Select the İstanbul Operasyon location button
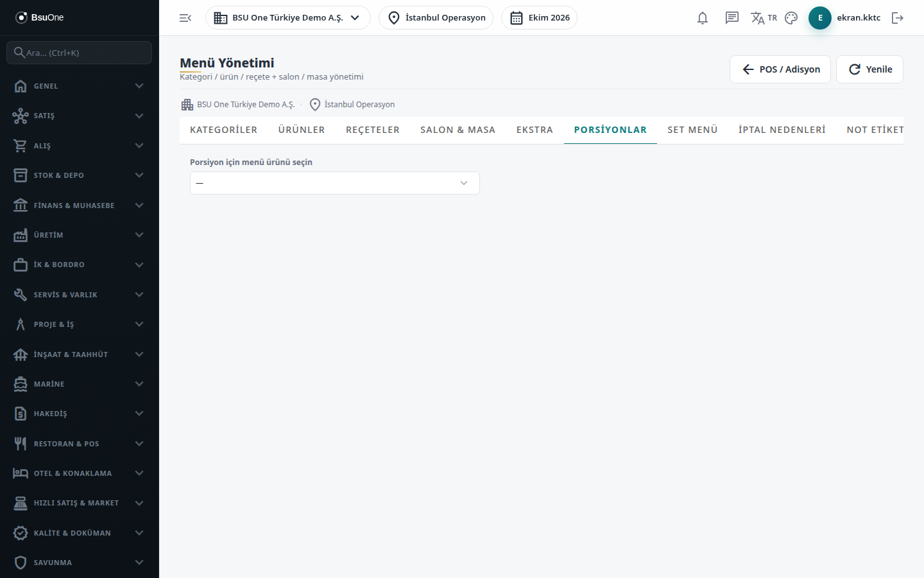 click(436, 18)
